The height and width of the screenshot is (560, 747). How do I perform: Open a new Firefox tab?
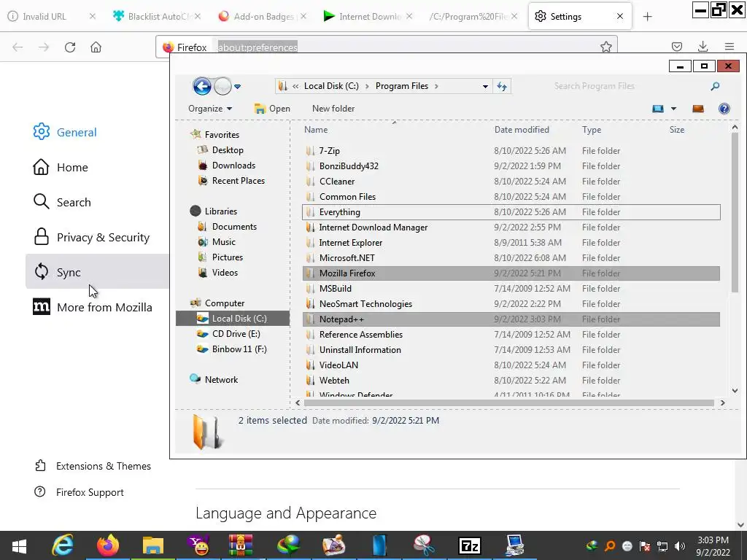[x=647, y=17]
